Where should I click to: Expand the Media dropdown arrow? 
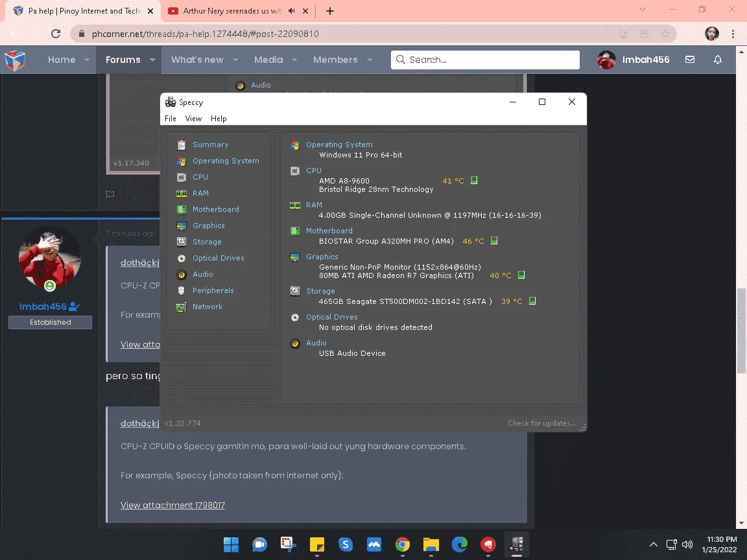pyautogui.click(x=294, y=60)
